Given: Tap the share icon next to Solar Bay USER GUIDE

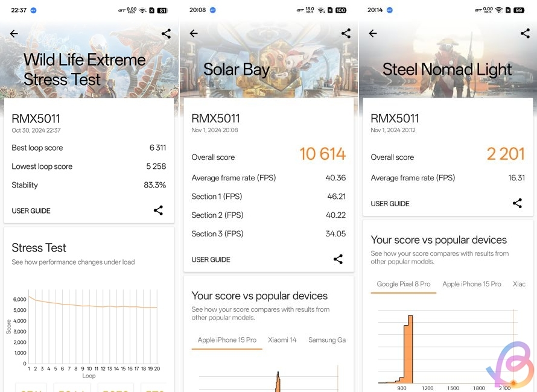Looking at the screenshot, I should [x=338, y=259].
